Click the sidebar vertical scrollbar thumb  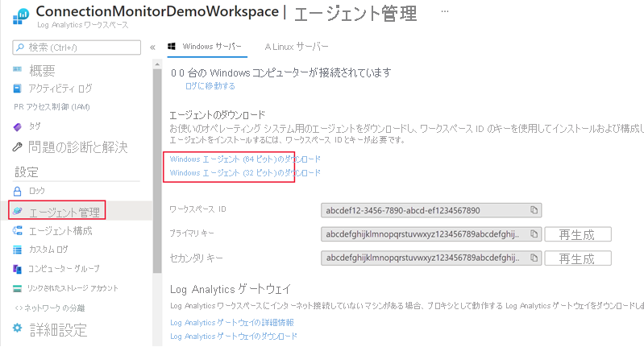[x=157, y=171]
